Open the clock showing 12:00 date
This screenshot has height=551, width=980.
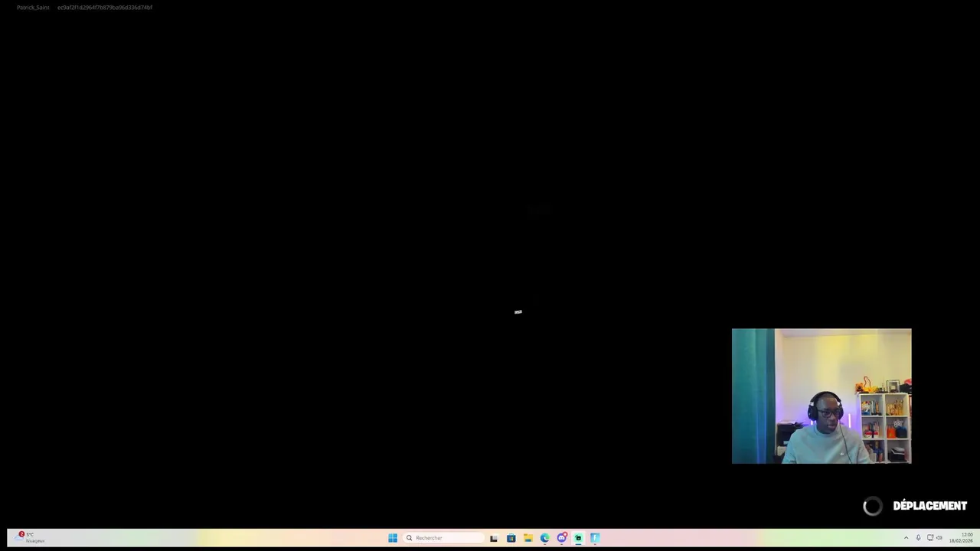click(x=962, y=538)
